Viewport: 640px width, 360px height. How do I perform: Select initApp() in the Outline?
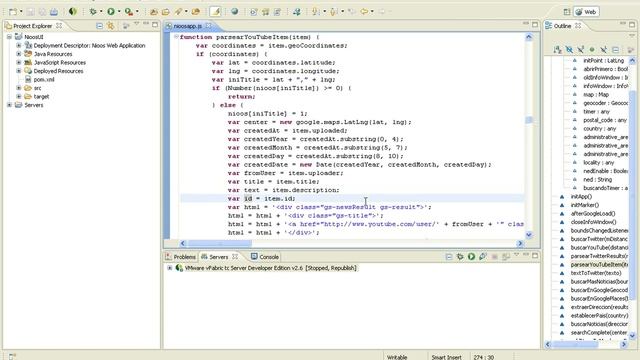581,197
